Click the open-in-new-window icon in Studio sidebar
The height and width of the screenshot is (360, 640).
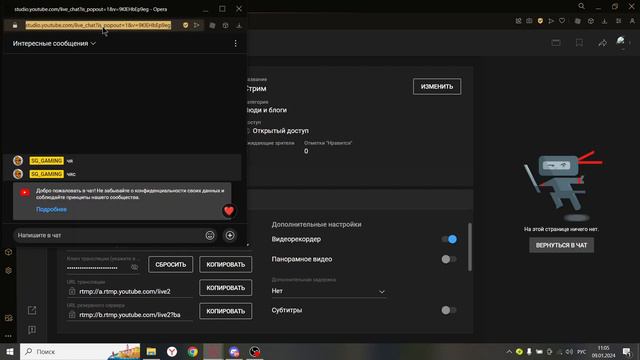[32, 311]
